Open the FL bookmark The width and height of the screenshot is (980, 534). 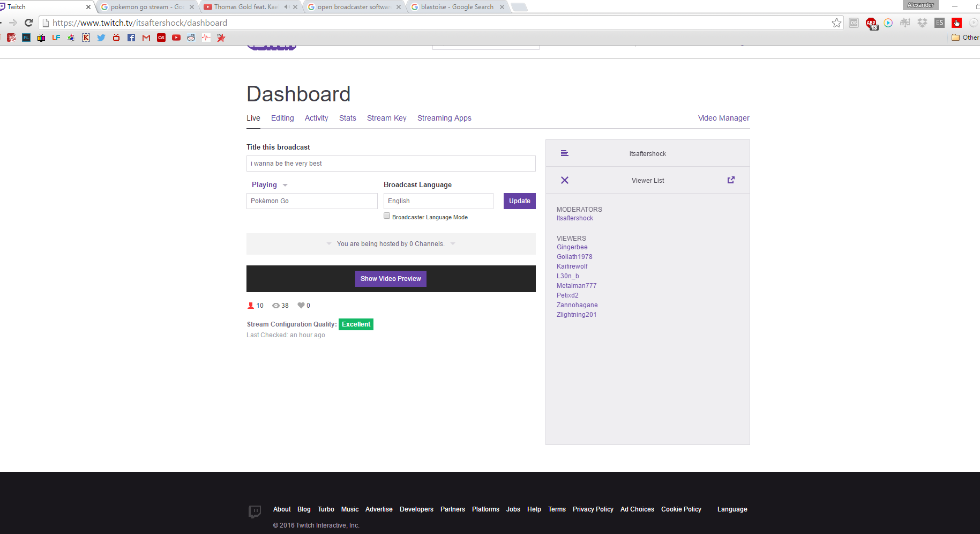(26, 38)
